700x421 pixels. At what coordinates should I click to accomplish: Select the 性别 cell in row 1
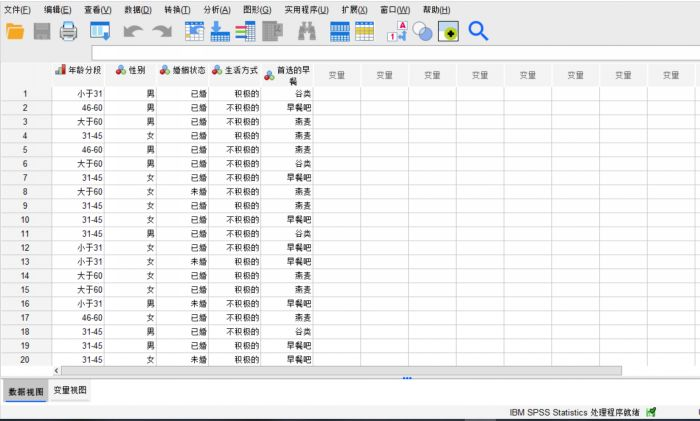130,94
